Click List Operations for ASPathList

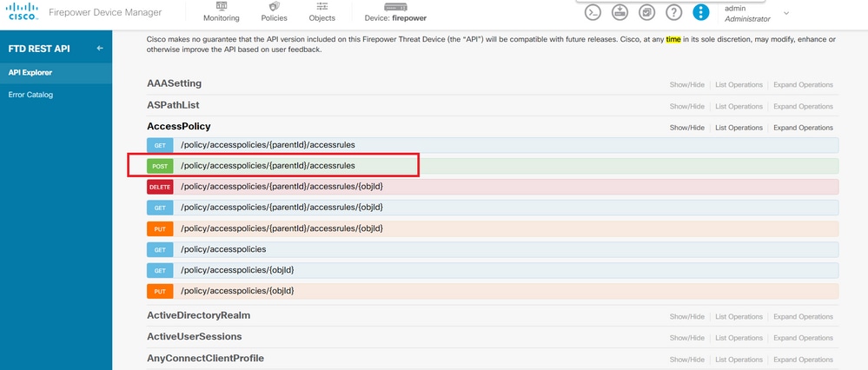tap(739, 106)
